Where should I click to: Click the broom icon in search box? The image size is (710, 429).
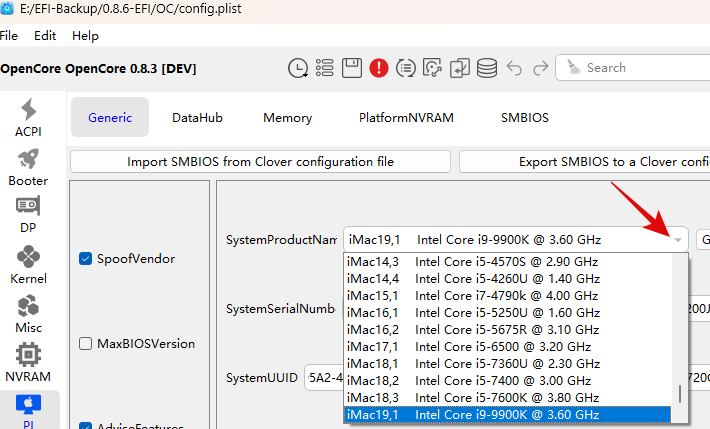pos(573,67)
